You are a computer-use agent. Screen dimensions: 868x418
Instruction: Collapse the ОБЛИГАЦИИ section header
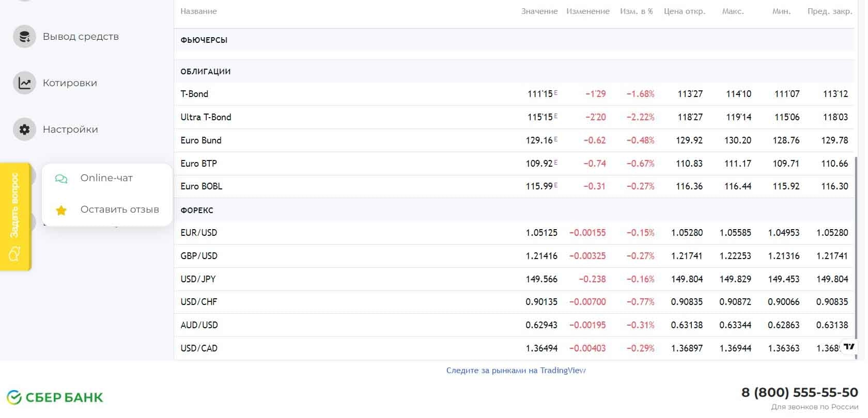coord(514,72)
